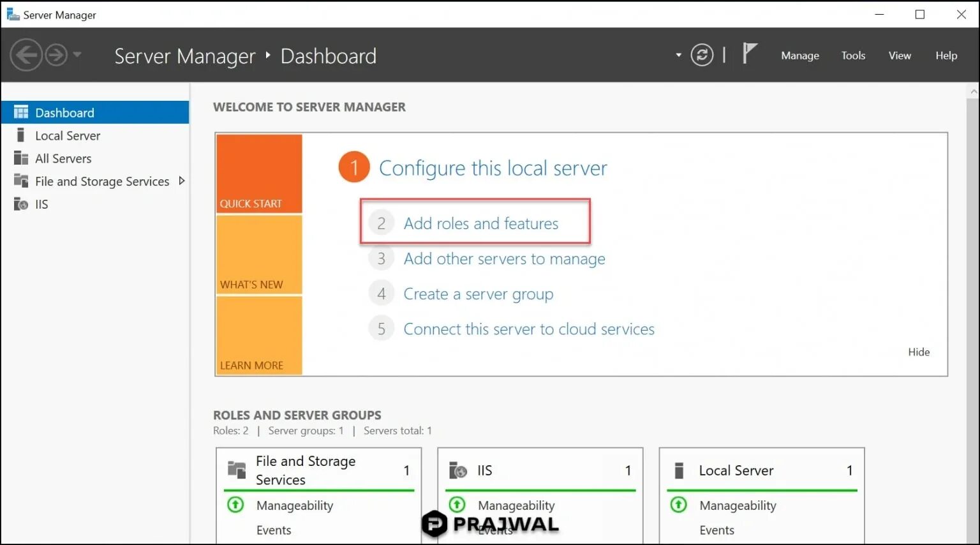Image resolution: width=980 pixels, height=545 pixels.
Task: Click the refresh dashboard icon
Action: coord(702,55)
